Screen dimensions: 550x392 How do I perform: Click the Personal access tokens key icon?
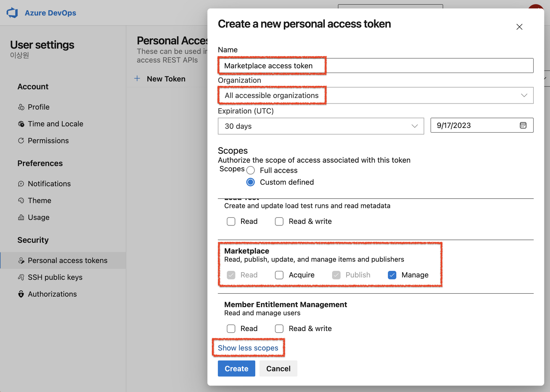point(21,261)
